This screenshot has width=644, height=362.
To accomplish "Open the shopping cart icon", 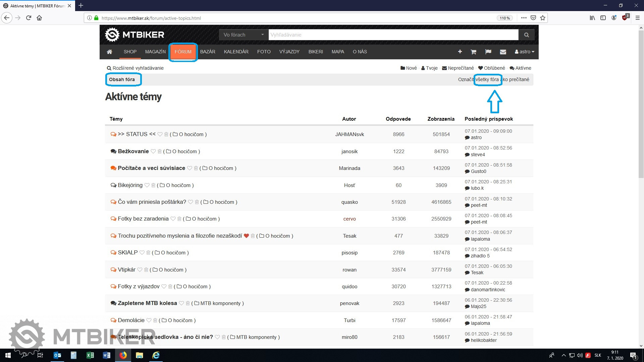I will pyautogui.click(x=473, y=52).
